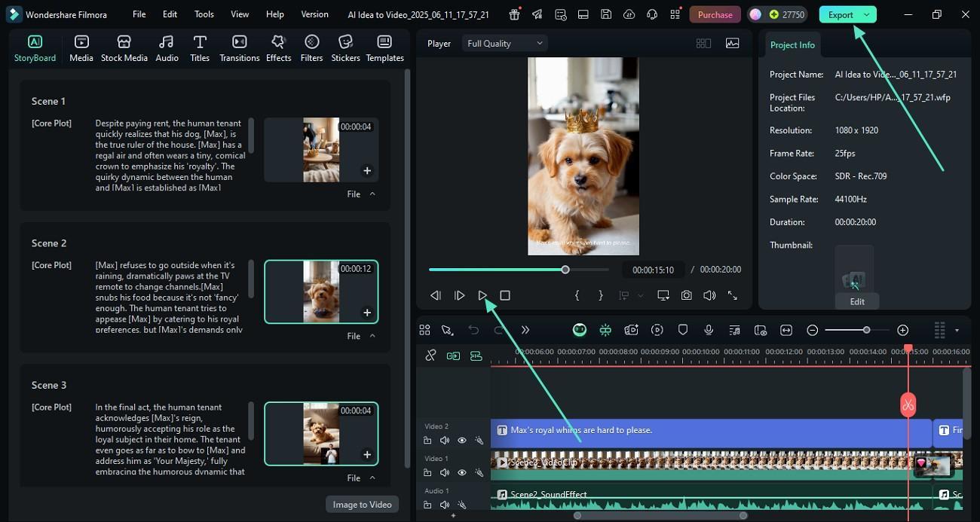Toggle Video 1 track visibility eye
This screenshot has height=522, width=980.
[x=462, y=472]
